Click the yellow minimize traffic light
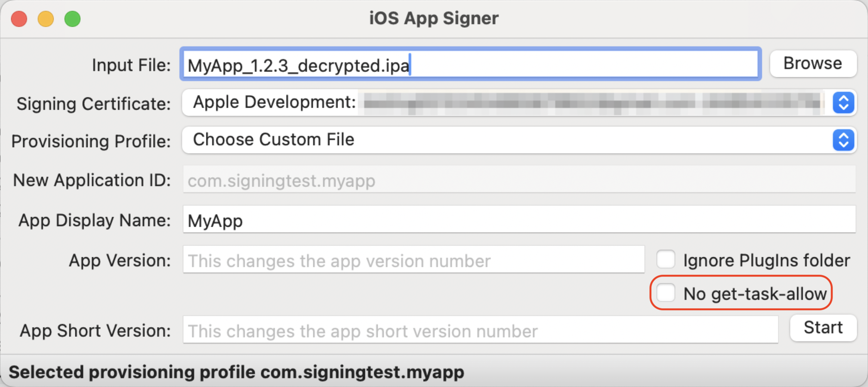 coord(46,18)
